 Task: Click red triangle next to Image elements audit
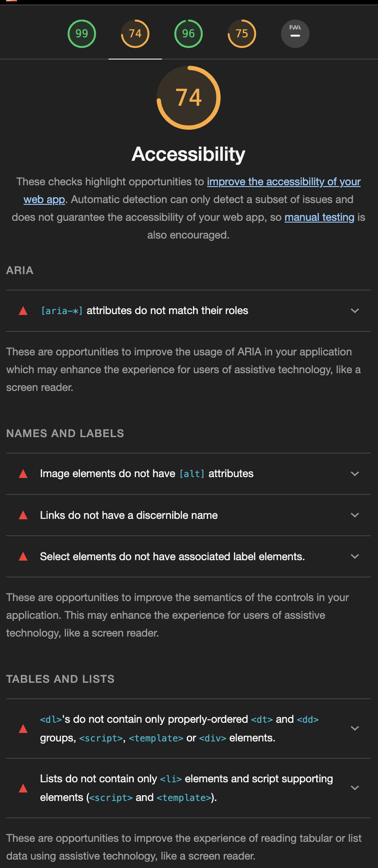click(23, 474)
